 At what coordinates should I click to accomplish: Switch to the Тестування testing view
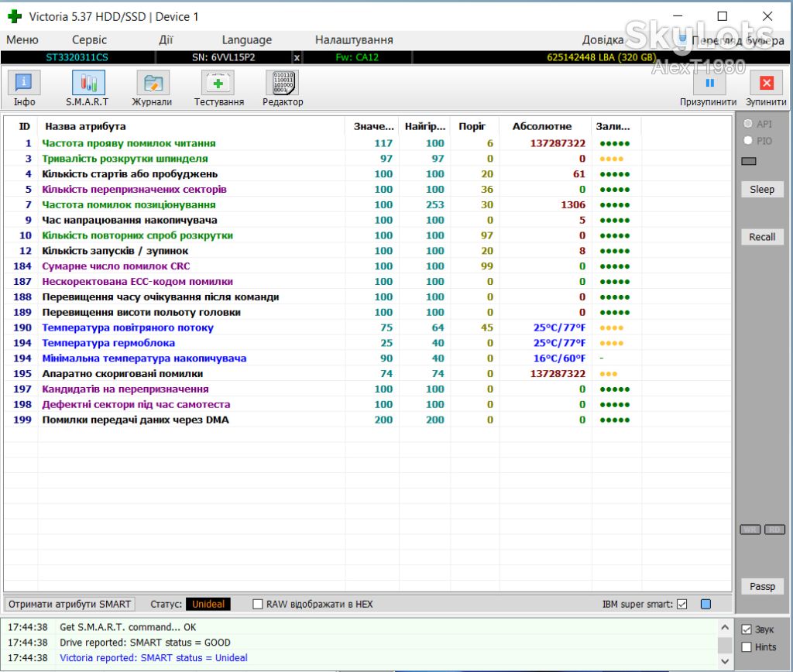218,88
